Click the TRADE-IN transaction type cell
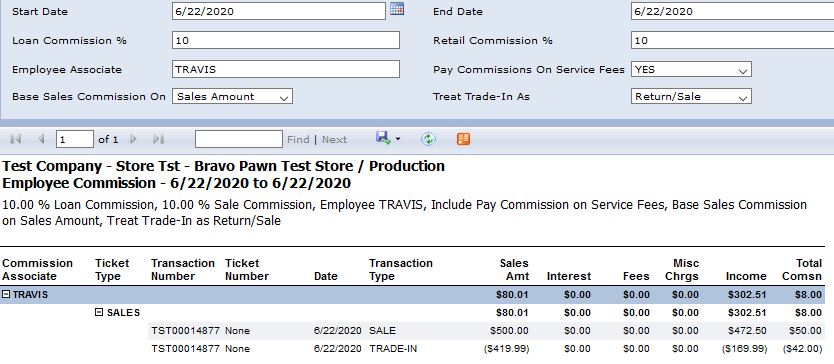Image resolution: width=834 pixels, height=364 pixels. 393,349
